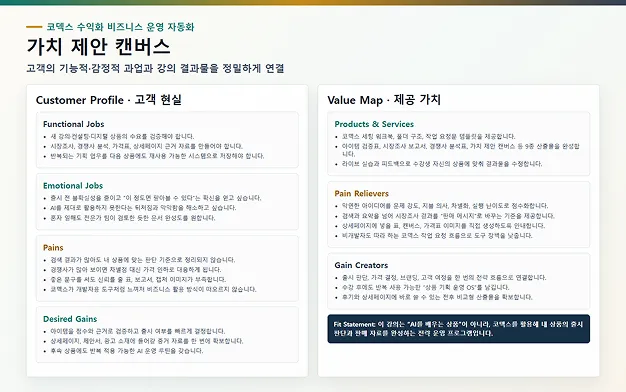Click the Pain Relievers bullet starting '비개발자도 따라 하는'
Screen dimensions: 626x392
437,236
